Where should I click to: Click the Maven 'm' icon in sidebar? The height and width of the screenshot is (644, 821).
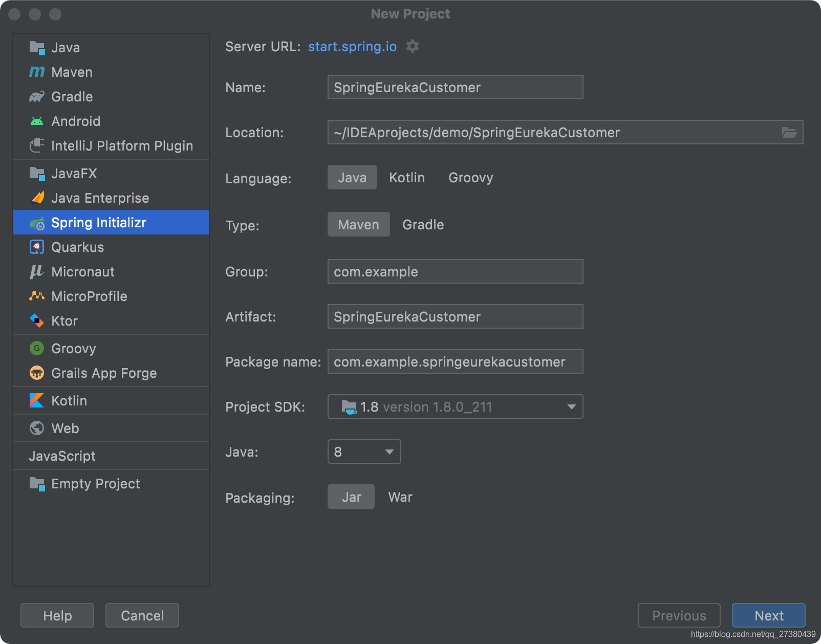(37, 72)
